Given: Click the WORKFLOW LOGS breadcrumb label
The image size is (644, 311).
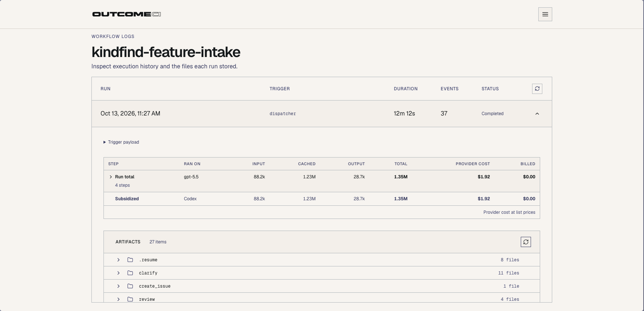Looking at the screenshot, I should point(113,37).
